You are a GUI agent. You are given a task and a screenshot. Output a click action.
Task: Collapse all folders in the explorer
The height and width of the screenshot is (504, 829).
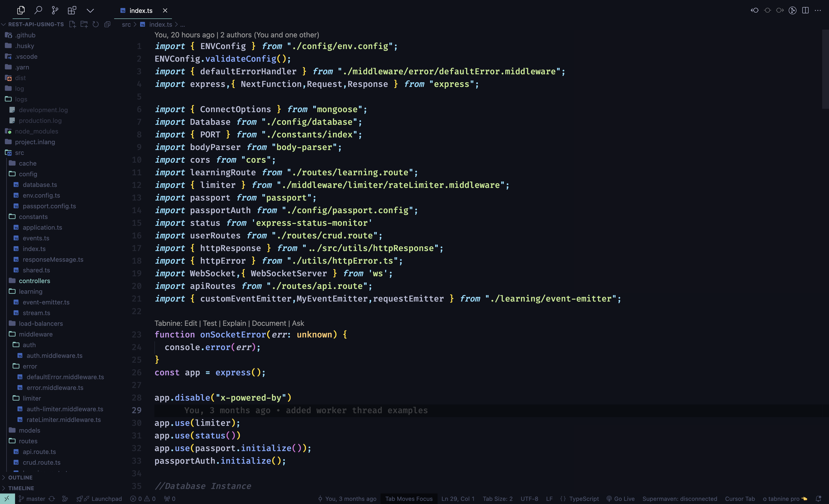107,24
